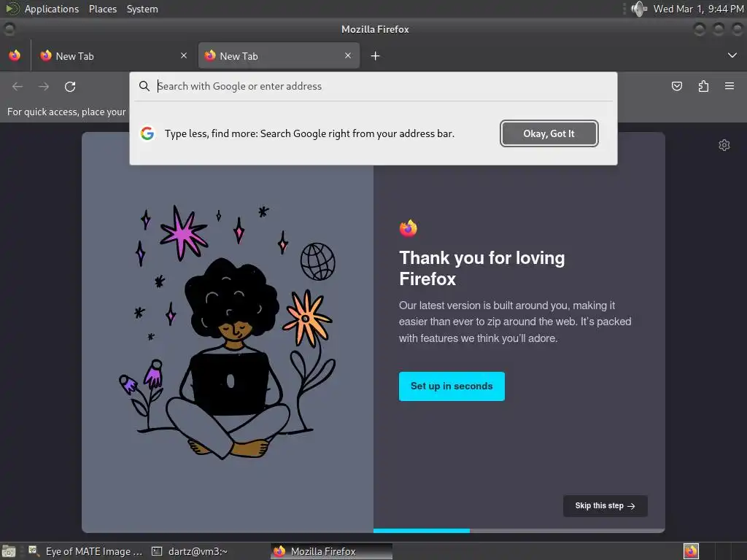This screenshot has height=560, width=747.
Task: Click the Firefox View icon left of tabs
Action: click(x=15, y=55)
